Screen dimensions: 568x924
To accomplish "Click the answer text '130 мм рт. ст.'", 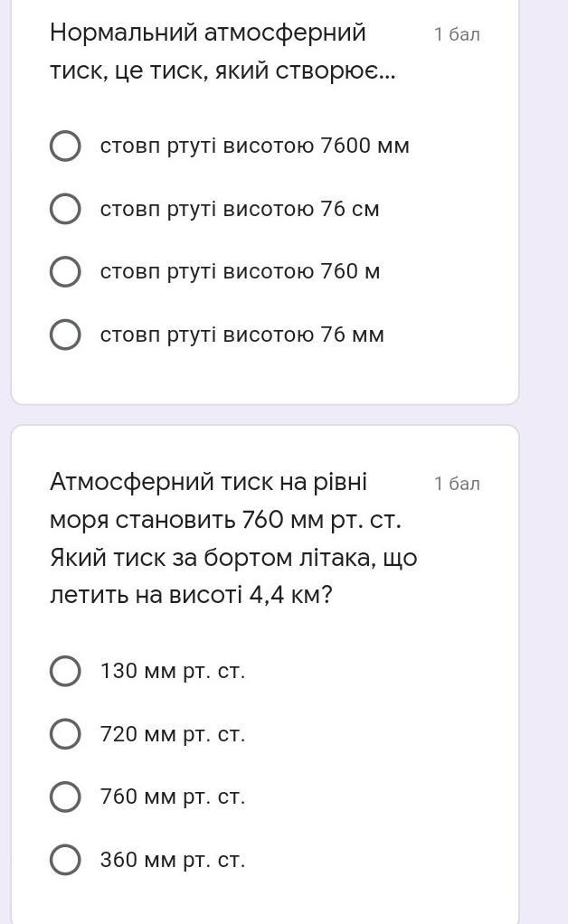I will 173,671.
